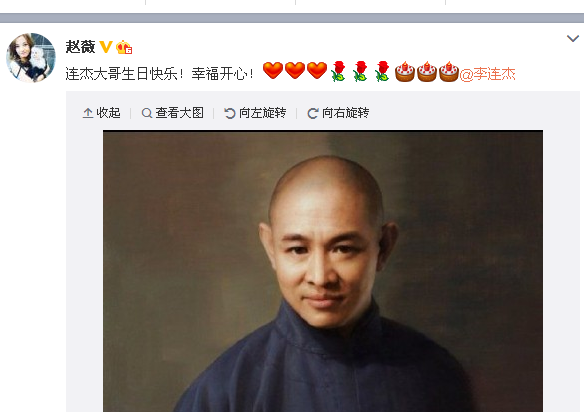Open the @李连杰 mention link
Screen dimensions: 584x412
[488, 74]
